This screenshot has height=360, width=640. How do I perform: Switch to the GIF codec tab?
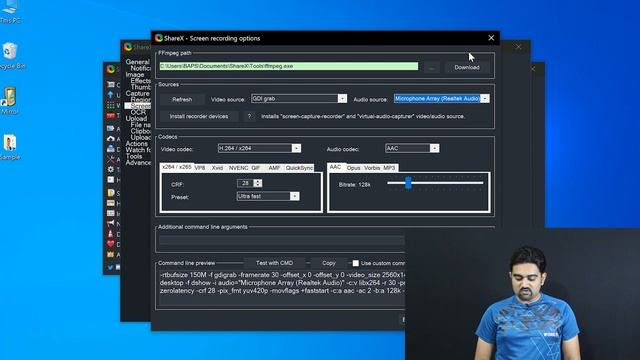[x=256, y=168]
